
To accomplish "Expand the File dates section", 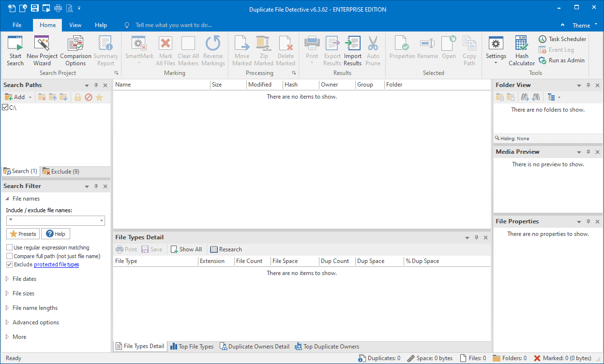I will pyautogui.click(x=24, y=279).
